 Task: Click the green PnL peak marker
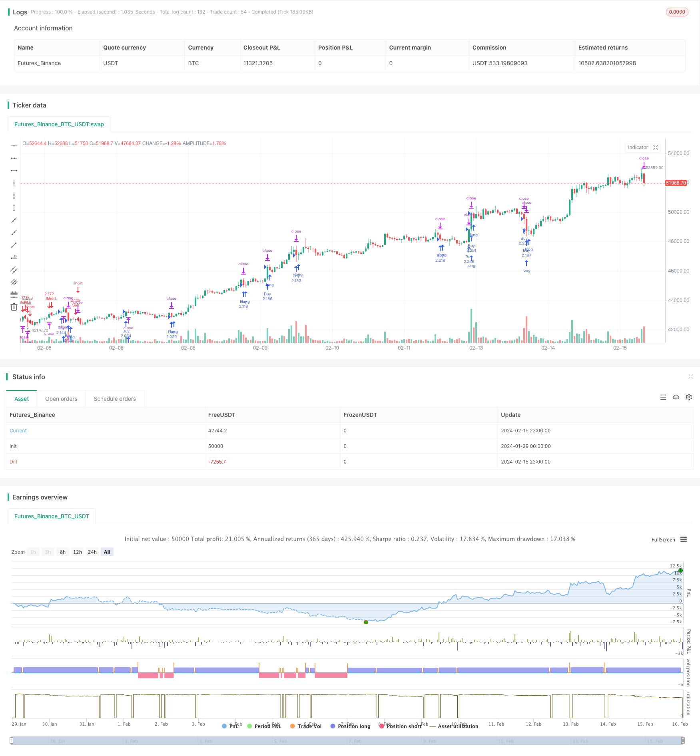[680, 571]
